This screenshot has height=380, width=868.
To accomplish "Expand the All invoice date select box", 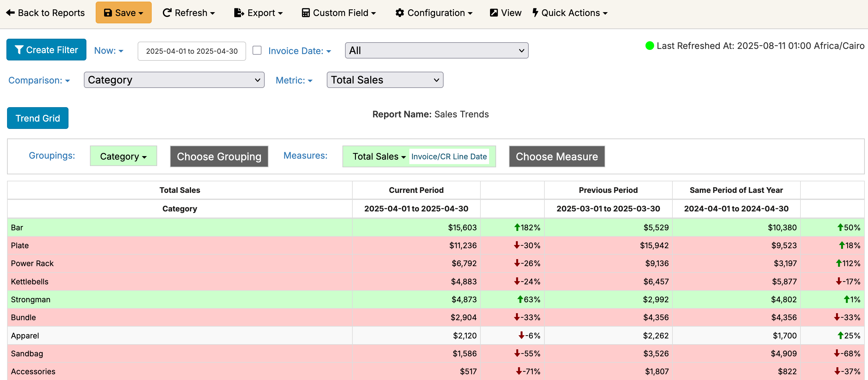I will (x=436, y=51).
